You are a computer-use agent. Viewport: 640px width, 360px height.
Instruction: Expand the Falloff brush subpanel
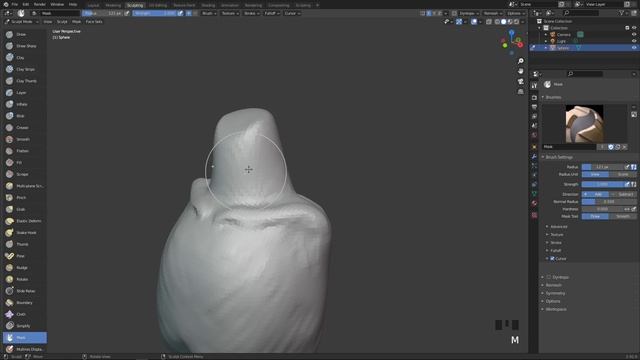tap(556, 251)
